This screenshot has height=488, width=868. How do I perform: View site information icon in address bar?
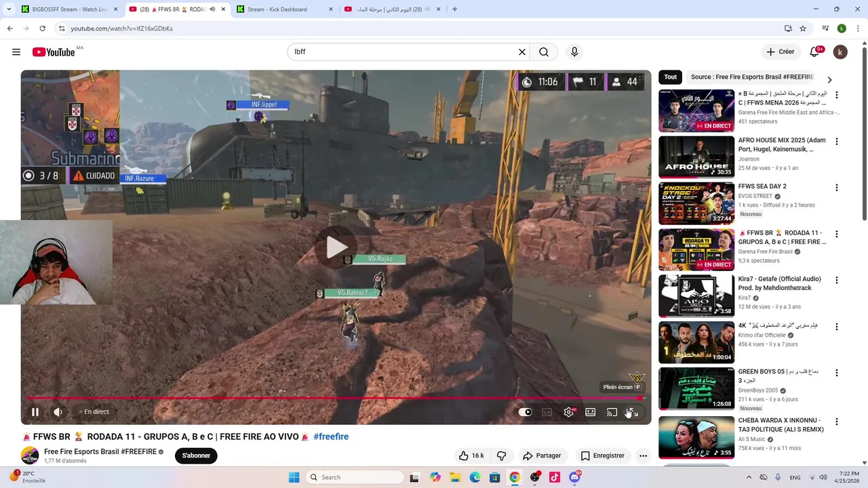tap(62, 28)
